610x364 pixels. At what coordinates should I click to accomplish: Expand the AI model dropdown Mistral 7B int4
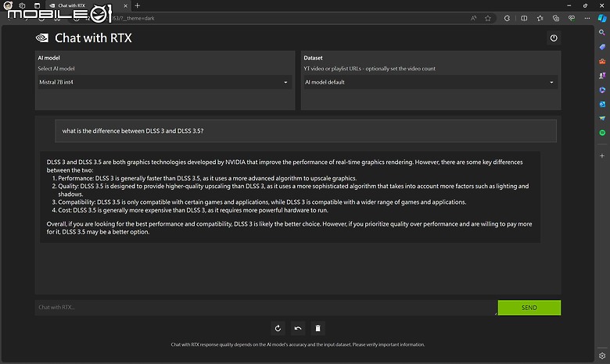[164, 82]
